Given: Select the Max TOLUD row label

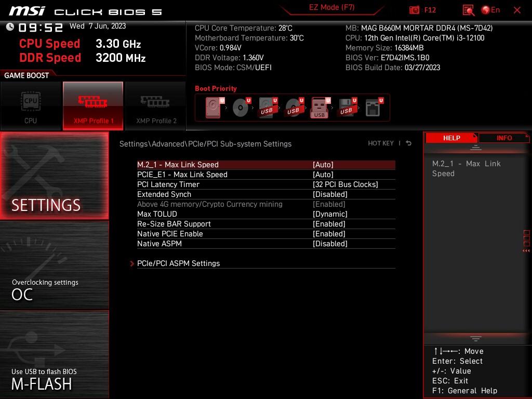Looking at the screenshot, I should (x=157, y=214).
